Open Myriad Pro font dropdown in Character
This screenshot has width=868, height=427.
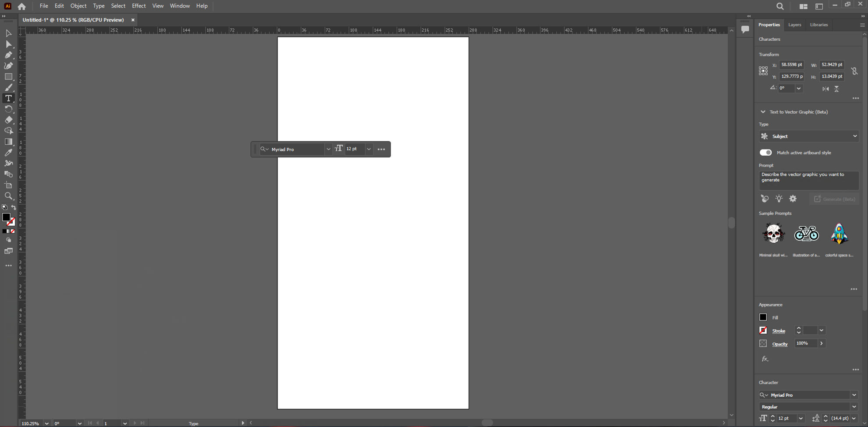[854, 395]
